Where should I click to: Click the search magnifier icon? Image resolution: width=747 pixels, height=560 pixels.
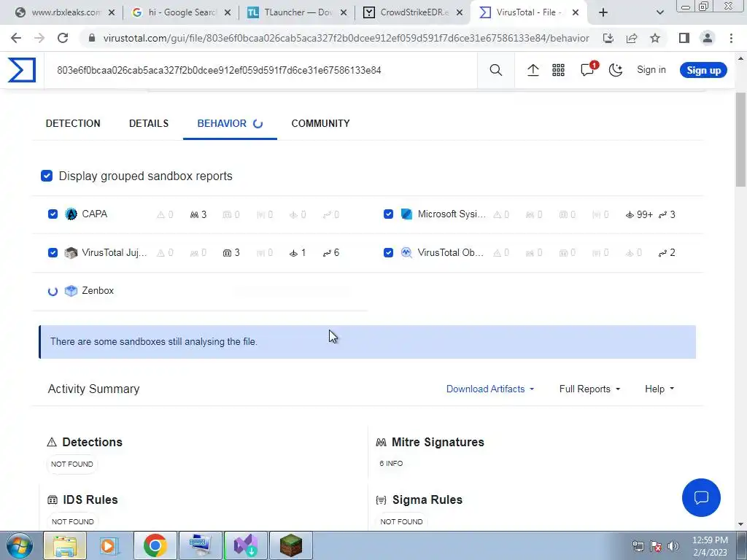495,70
